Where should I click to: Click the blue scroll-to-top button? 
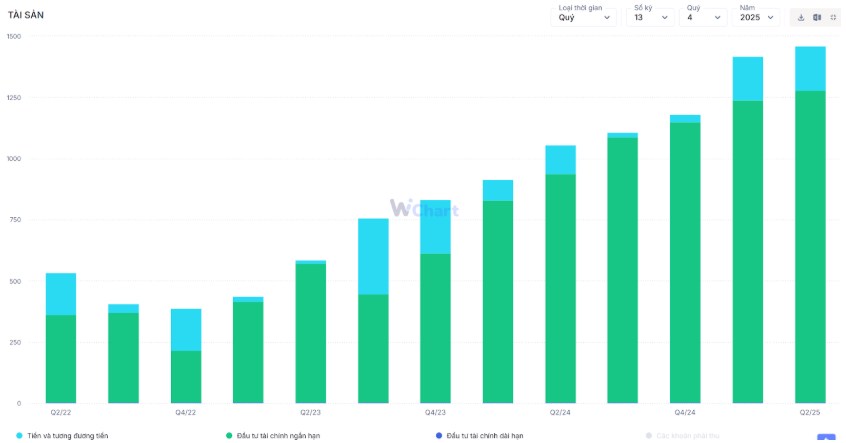click(826, 438)
